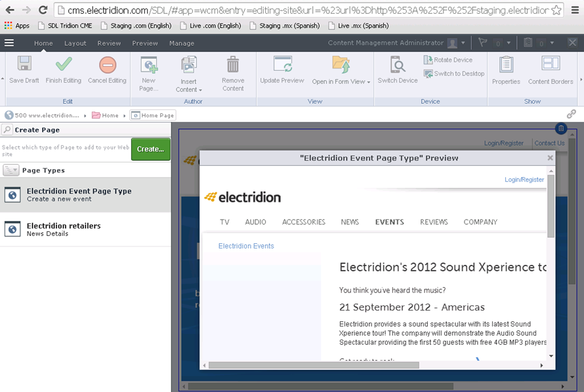Open the clipboard counter dropdown arrow
This screenshot has width=584, height=392.
(552, 43)
